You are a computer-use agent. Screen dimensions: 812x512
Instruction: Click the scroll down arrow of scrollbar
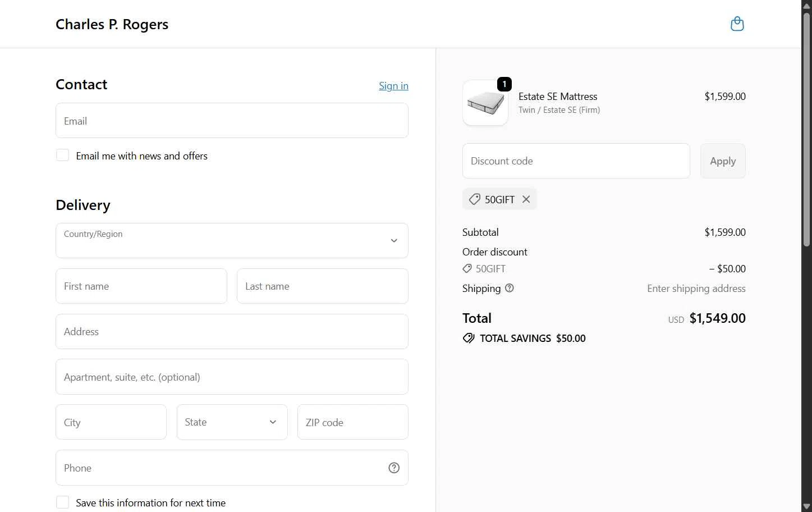pos(806,507)
